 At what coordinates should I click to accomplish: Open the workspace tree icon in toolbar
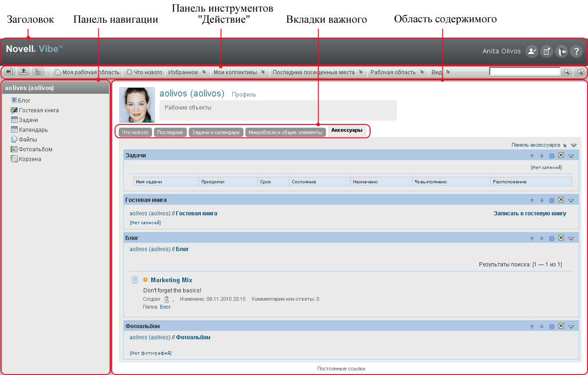pos(38,72)
